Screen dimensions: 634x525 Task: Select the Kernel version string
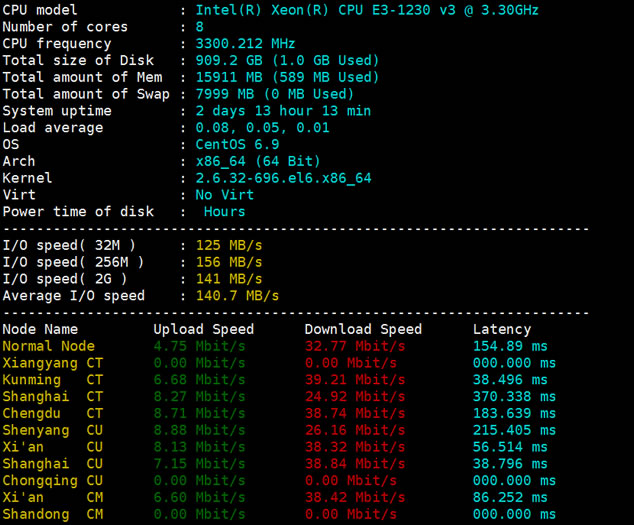pyautogui.click(x=283, y=178)
